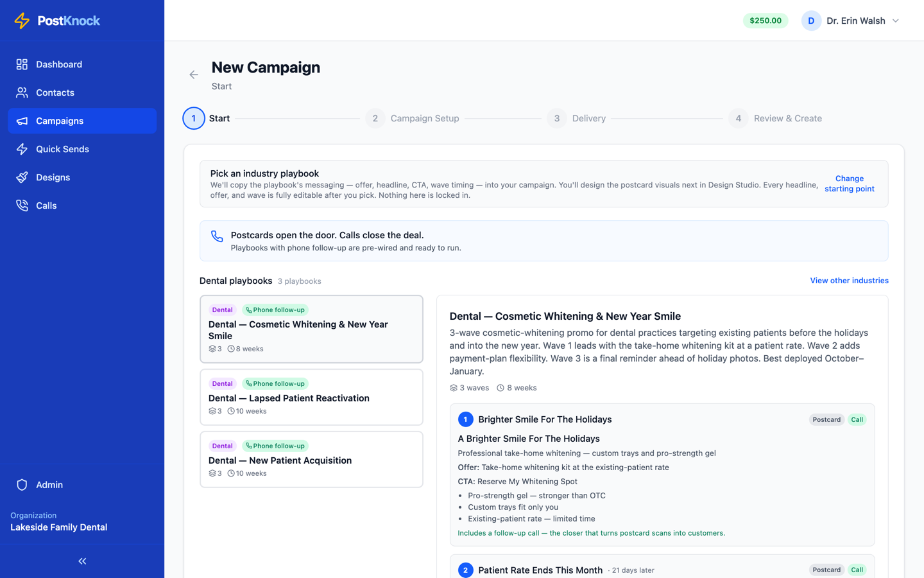Click 'Offer: Take-home whitening kit' line

[x=563, y=468]
